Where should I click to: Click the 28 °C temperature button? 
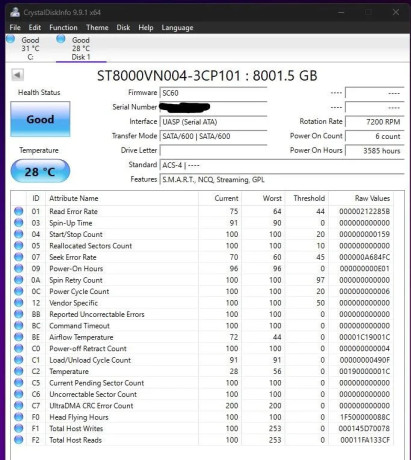(x=40, y=171)
